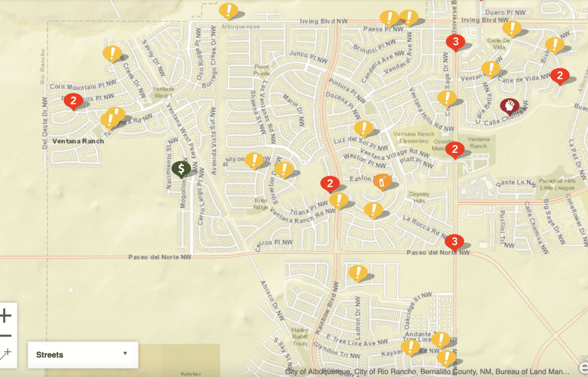Click the red cluster 3 on Paseo del Norte
588x377 pixels.
[x=455, y=242]
